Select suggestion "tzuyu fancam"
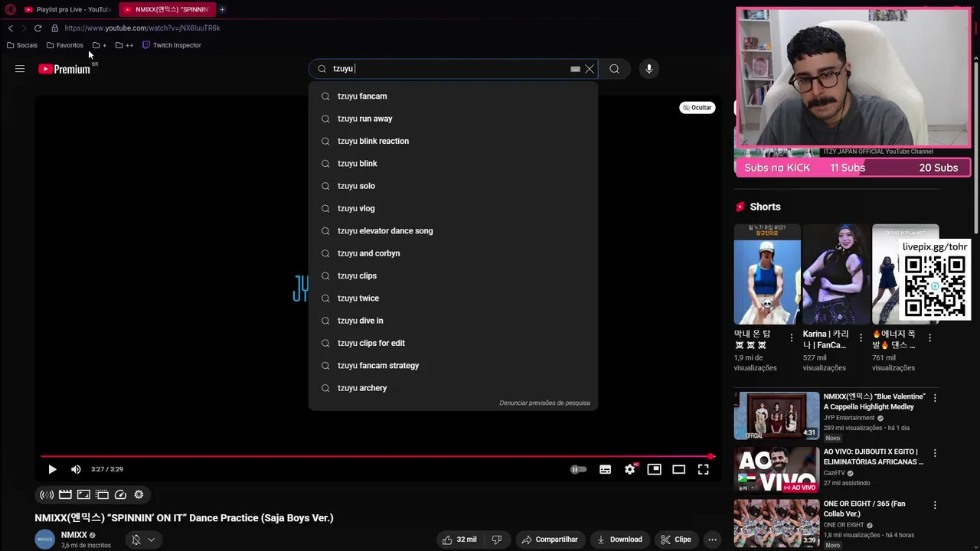The width and height of the screenshot is (980, 551). pyautogui.click(x=453, y=96)
